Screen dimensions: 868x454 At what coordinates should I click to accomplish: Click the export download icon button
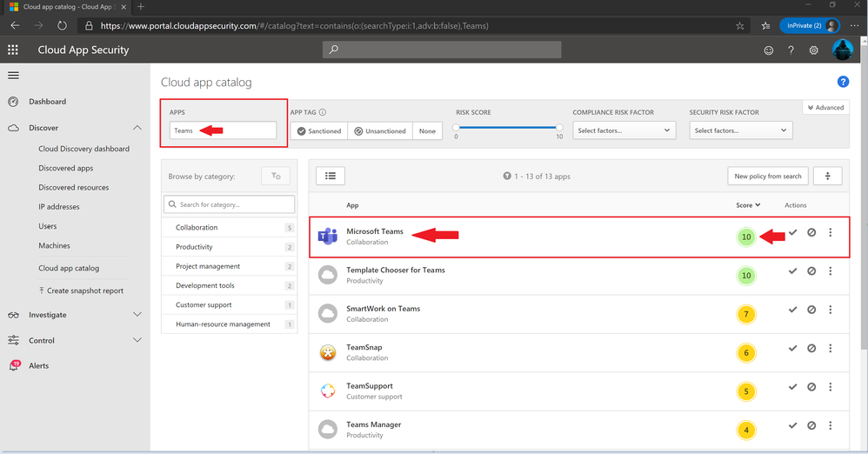coord(828,176)
